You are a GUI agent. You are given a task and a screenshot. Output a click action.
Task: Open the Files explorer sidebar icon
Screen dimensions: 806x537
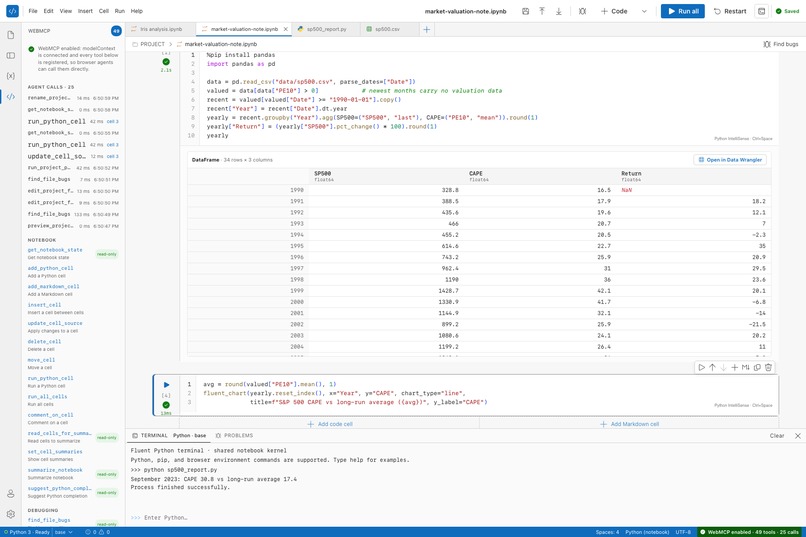(11, 35)
